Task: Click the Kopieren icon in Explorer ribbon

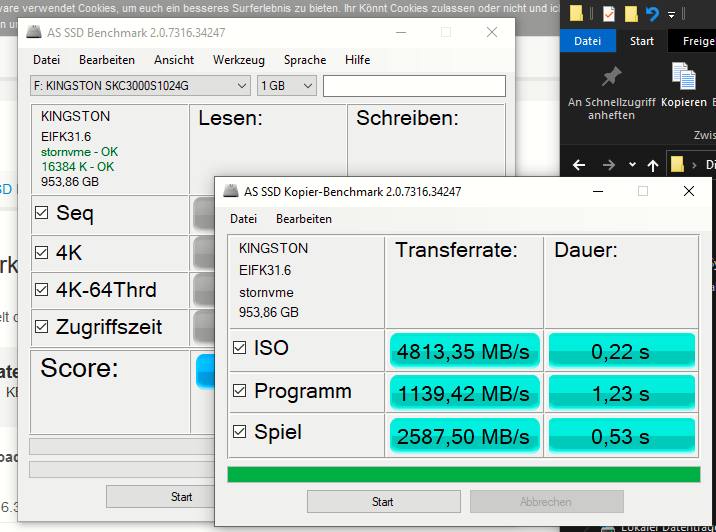Action: point(683,76)
